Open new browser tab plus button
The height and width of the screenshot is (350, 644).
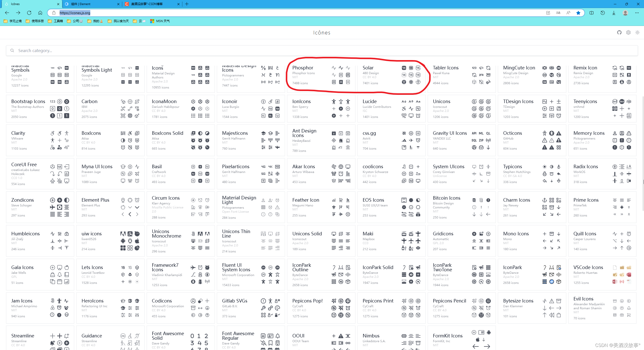pyautogui.click(x=187, y=4)
